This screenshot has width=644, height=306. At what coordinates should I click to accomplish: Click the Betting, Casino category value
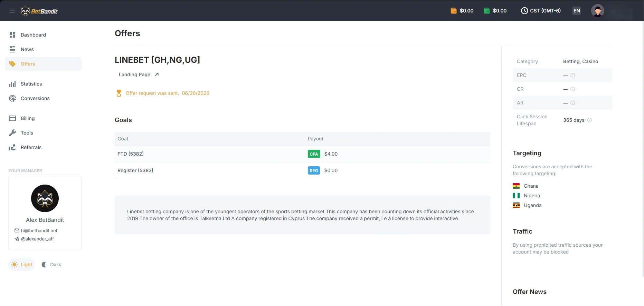580,61
